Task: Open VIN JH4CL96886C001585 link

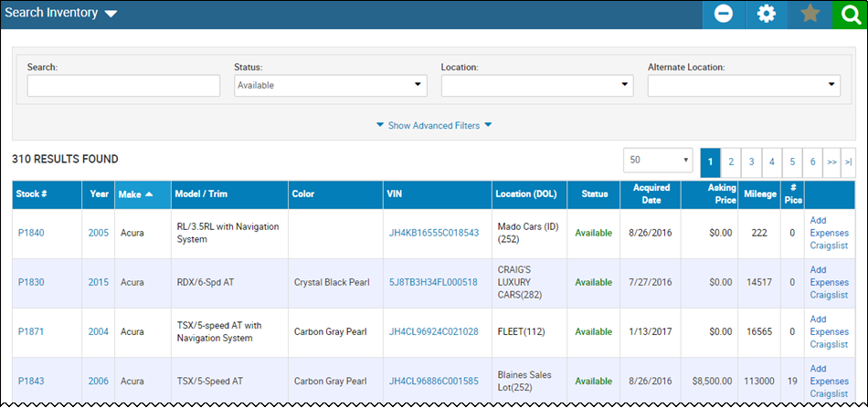Action: coord(433,381)
